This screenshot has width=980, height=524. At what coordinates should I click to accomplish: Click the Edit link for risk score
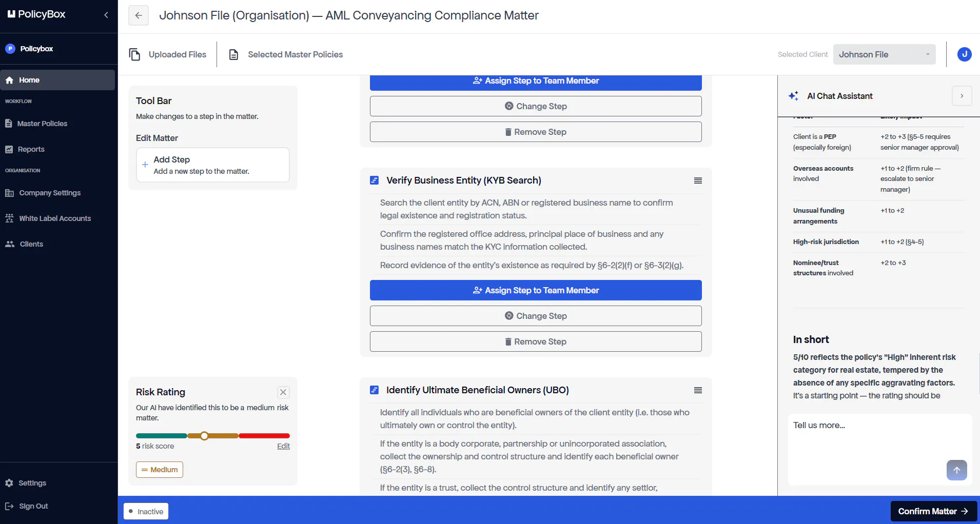click(x=283, y=446)
